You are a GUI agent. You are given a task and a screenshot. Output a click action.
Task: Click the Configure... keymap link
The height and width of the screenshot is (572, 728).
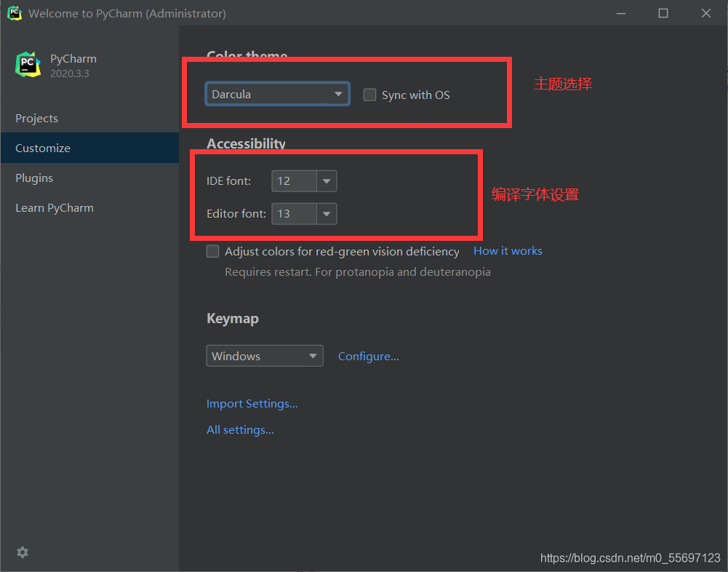coord(368,357)
